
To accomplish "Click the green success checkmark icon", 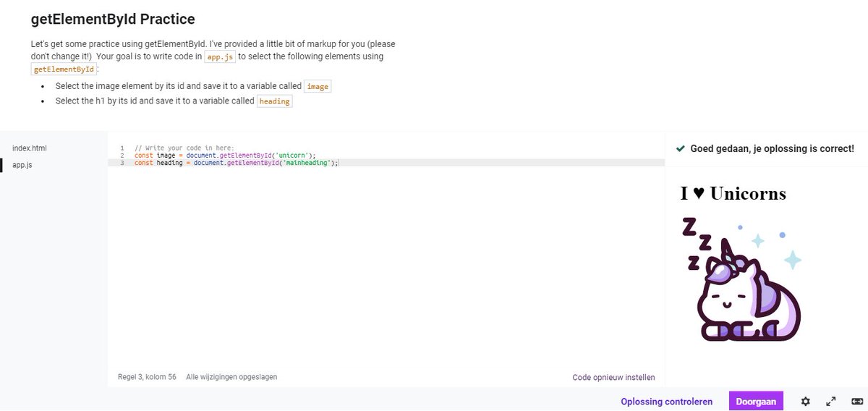I will (x=680, y=148).
